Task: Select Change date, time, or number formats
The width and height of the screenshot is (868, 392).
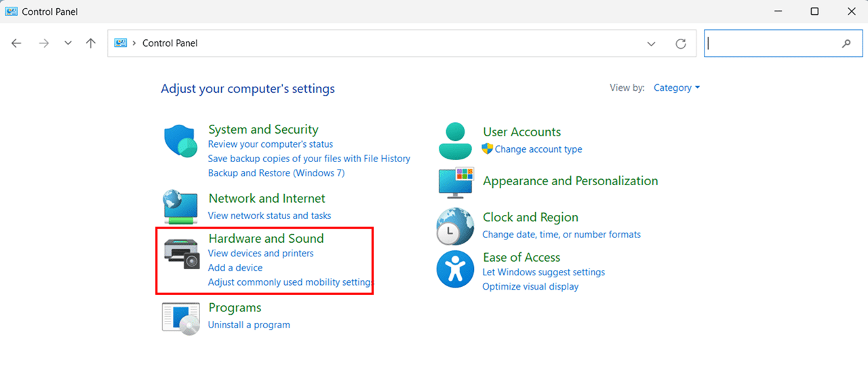Action: (x=561, y=235)
